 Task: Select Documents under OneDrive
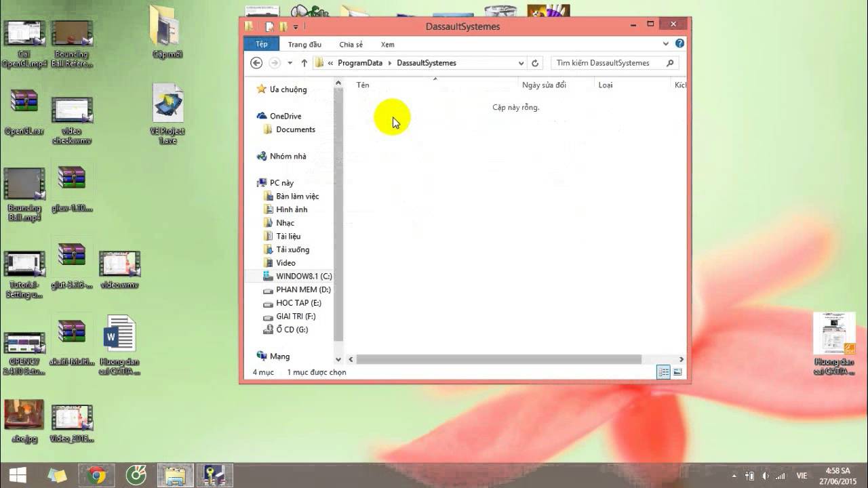(295, 129)
